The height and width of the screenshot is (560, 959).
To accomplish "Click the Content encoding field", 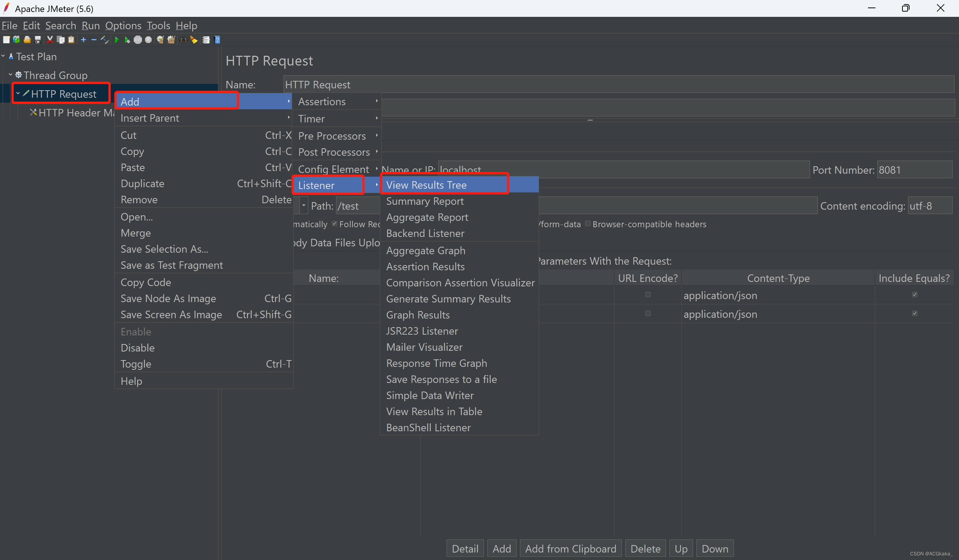I will [930, 206].
